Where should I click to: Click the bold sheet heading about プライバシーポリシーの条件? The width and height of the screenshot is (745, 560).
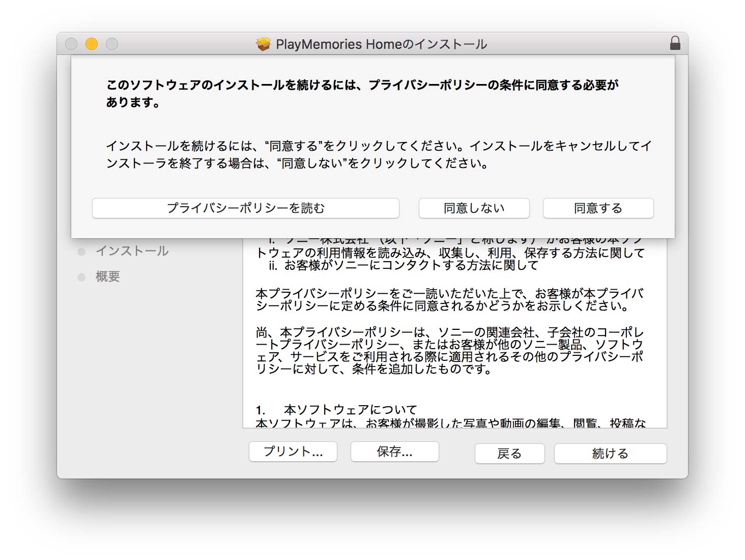pyautogui.click(x=362, y=94)
